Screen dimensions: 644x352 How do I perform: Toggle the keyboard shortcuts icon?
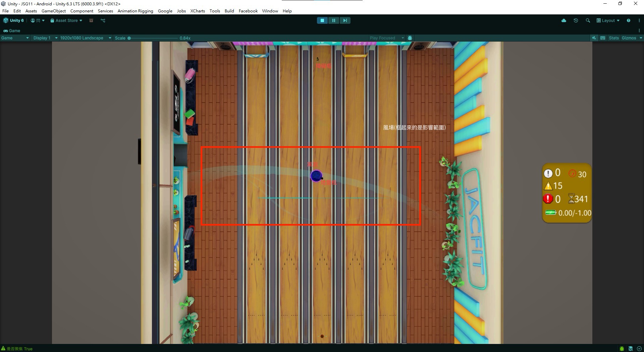coord(603,38)
